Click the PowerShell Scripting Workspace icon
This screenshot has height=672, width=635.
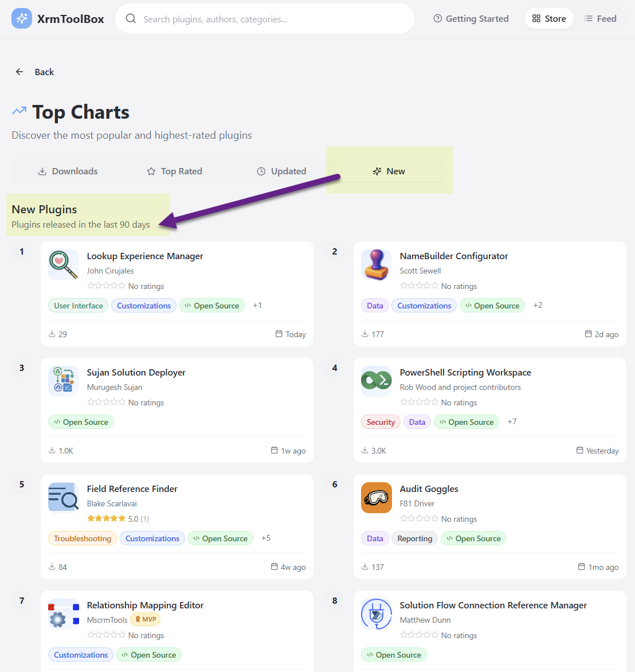[x=377, y=381]
